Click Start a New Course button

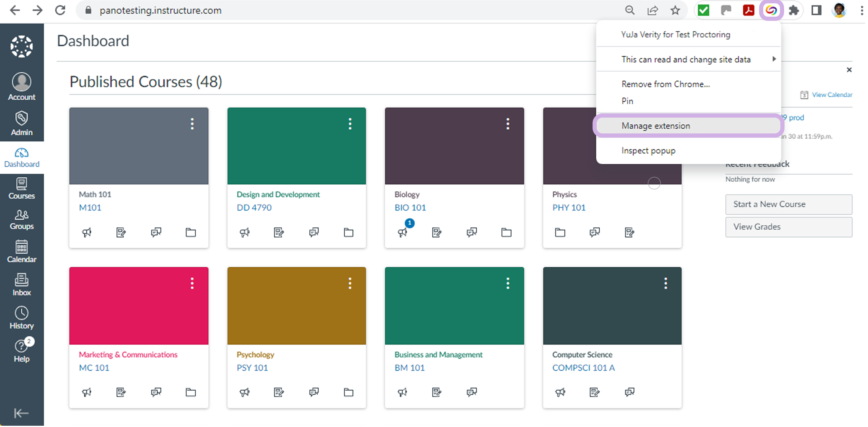[789, 204]
